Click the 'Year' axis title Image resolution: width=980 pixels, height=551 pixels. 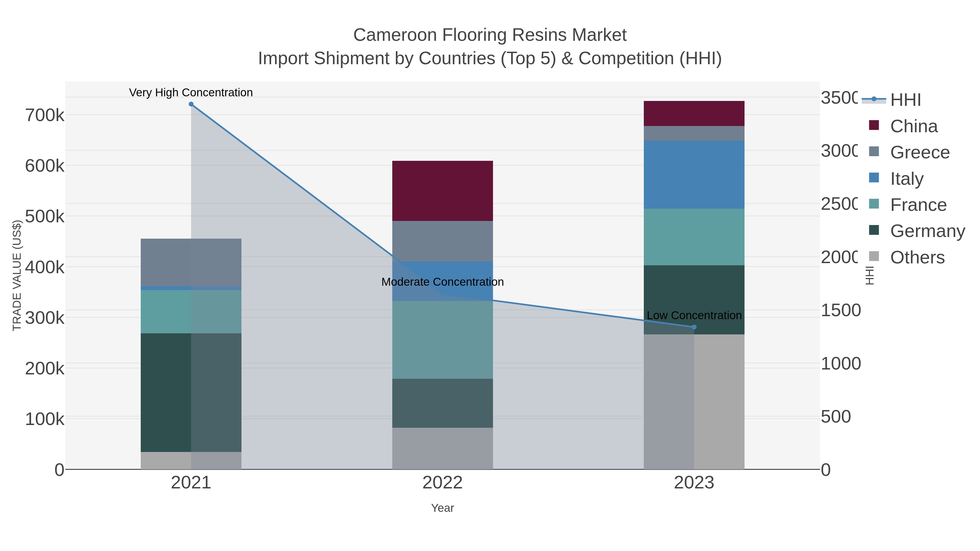[442, 508]
